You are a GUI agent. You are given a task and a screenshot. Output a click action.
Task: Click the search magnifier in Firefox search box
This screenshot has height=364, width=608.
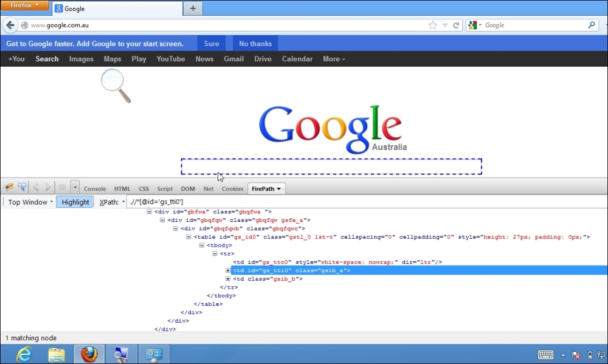(x=592, y=25)
